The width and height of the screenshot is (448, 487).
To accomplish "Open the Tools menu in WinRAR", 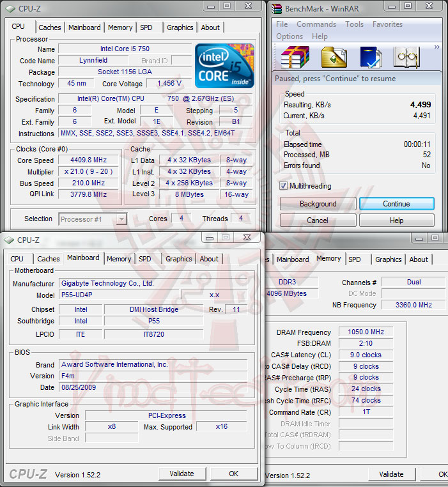I will 354,24.
